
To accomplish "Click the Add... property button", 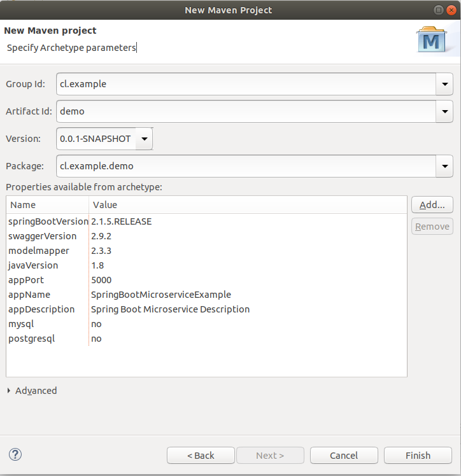I will pyautogui.click(x=432, y=205).
